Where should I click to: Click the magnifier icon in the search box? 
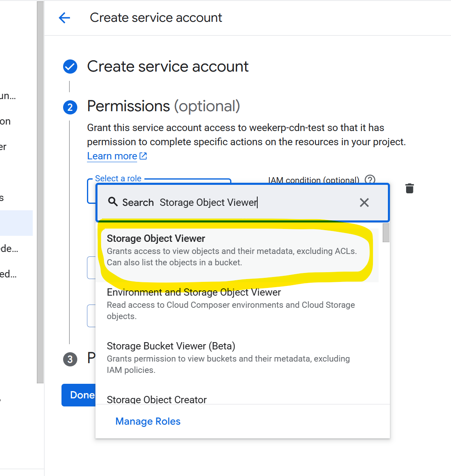coord(113,202)
